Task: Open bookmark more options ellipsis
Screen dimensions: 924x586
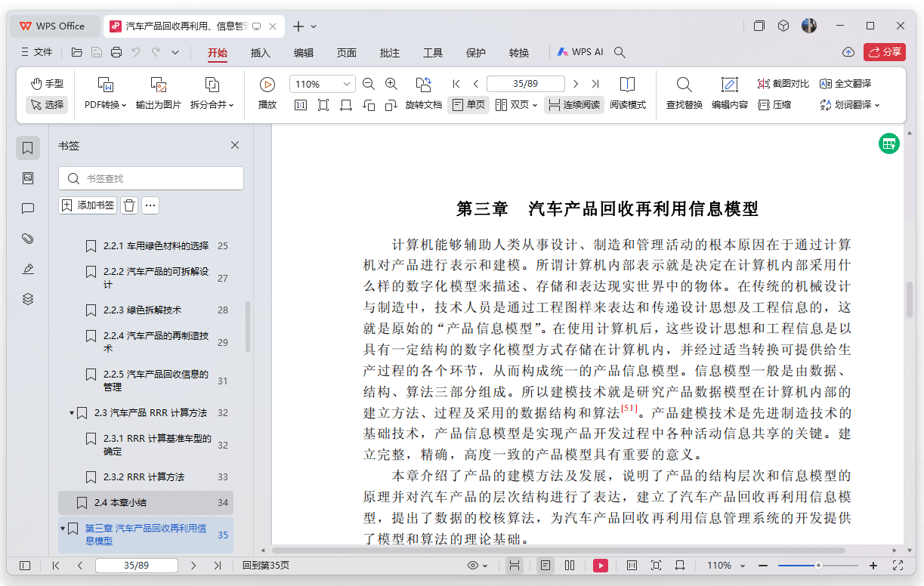Action: pos(150,205)
